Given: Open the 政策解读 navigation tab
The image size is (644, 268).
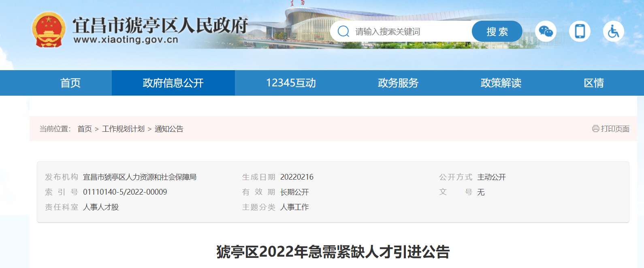Looking at the screenshot, I should pos(501,83).
